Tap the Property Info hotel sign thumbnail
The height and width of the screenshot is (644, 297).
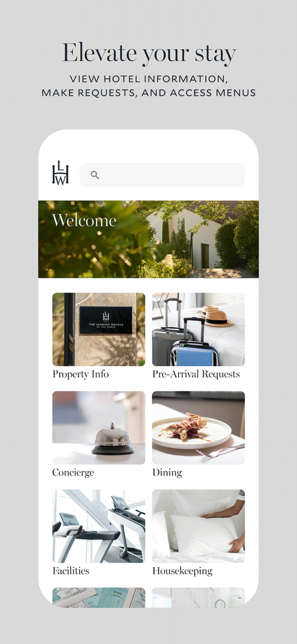pyautogui.click(x=99, y=330)
